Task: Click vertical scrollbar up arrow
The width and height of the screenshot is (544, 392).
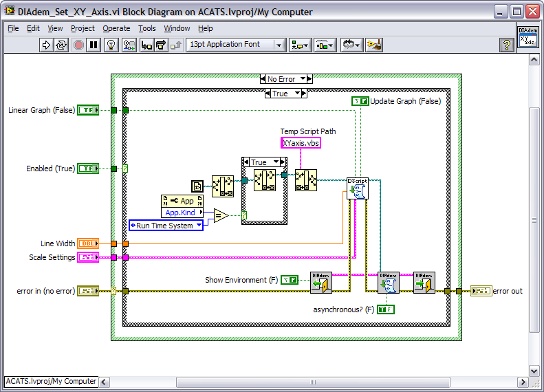Action: click(534, 60)
